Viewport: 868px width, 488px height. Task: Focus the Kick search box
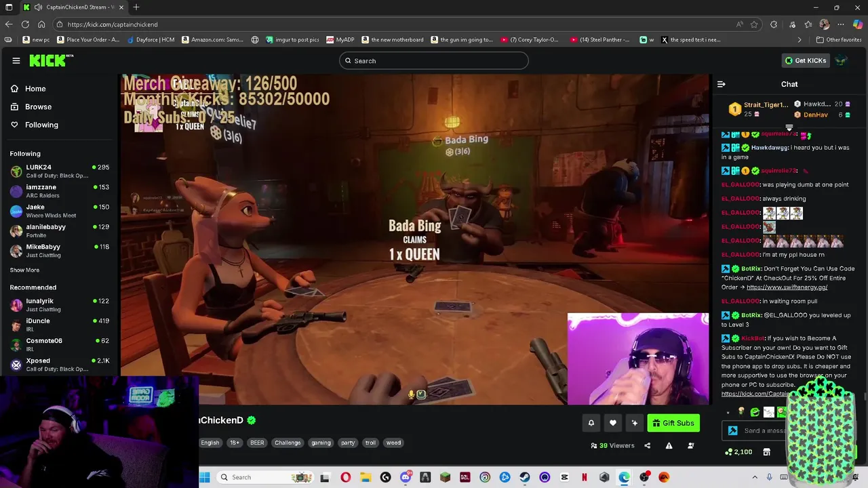click(x=434, y=61)
